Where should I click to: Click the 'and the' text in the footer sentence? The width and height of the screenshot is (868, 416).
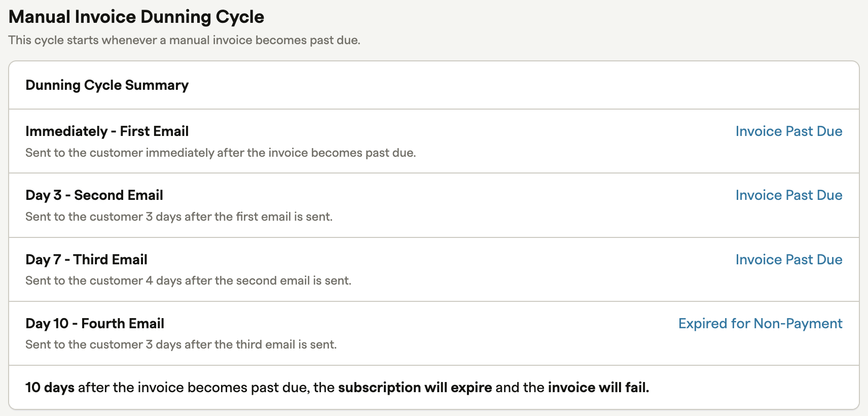tap(520, 388)
